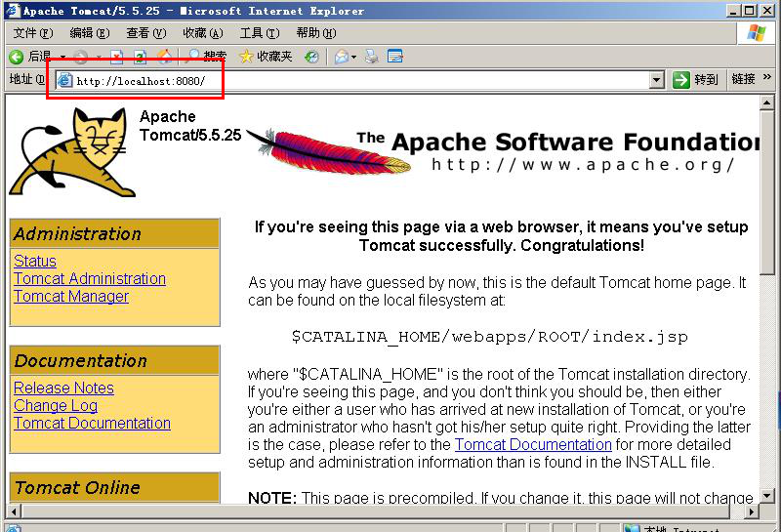
Task: Click the vertical scrollbar up arrow
Action: pos(767,103)
